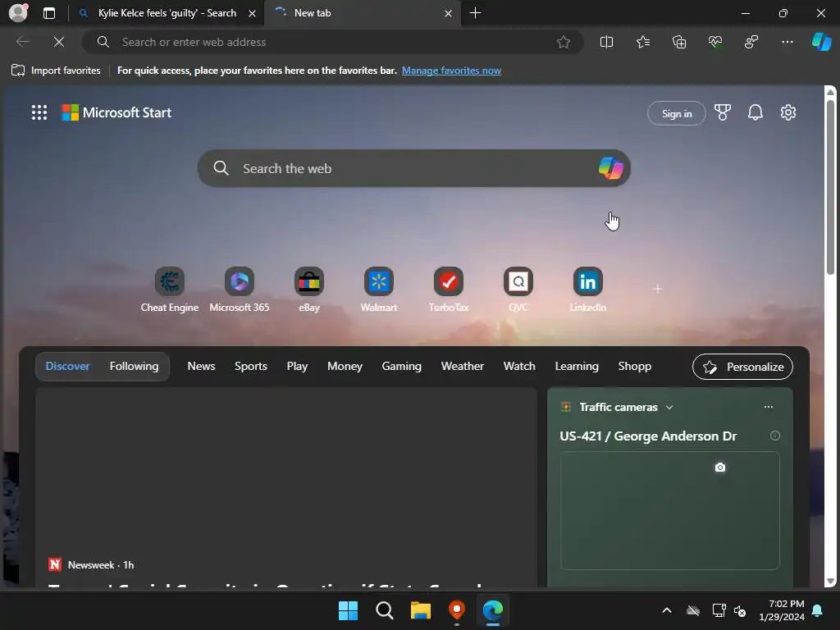Image resolution: width=840 pixels, height=630 pixels.
Task: Add a new quick link site
Action: [x=658, y=289]
